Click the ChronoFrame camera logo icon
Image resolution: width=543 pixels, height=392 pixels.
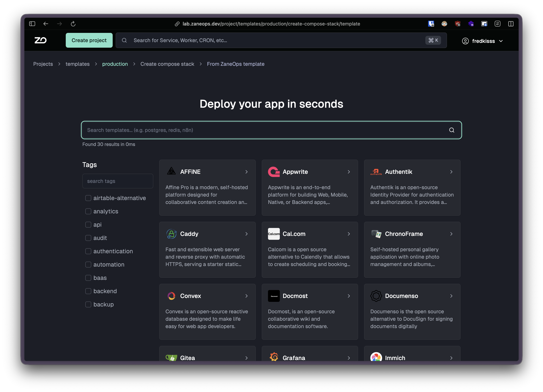(x=376, y=234)
